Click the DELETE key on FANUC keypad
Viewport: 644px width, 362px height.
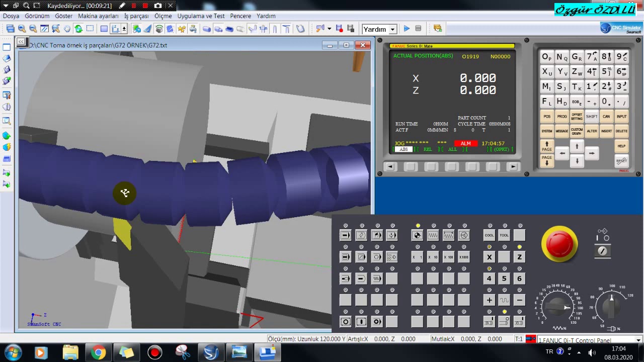click(x=621, y=131)
